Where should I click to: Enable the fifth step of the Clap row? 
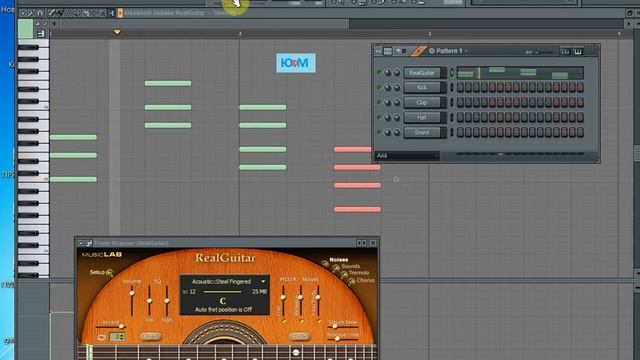(x=492, y=102)
